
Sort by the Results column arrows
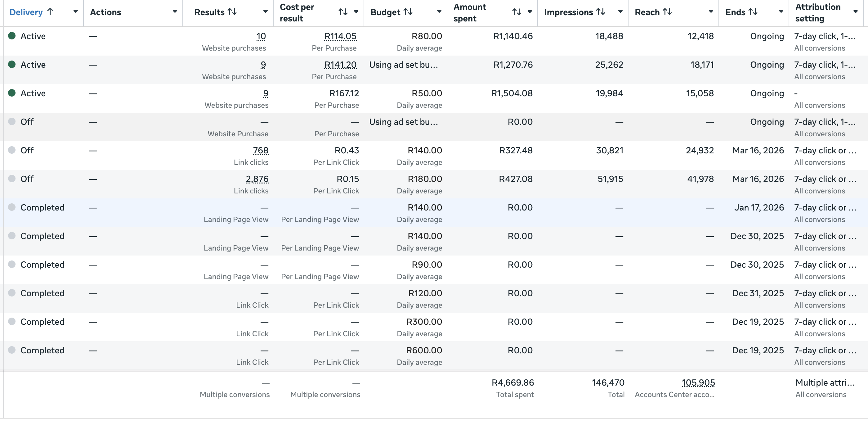232,12
